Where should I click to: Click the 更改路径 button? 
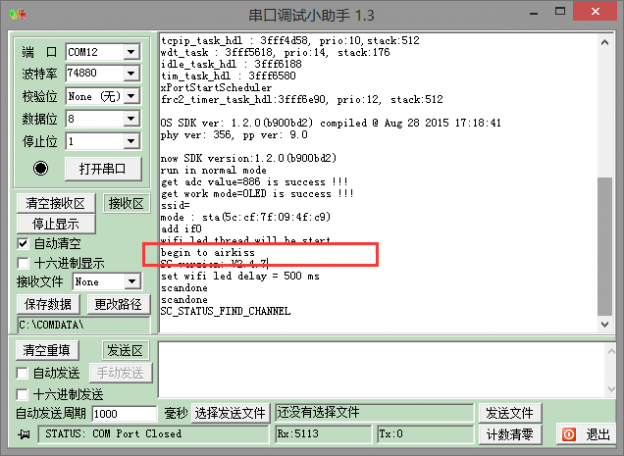[118, 304]
